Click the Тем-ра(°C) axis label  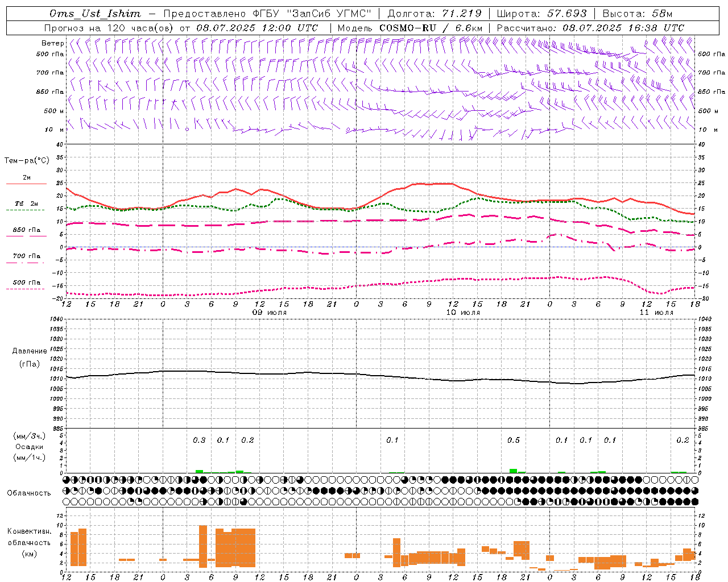(27, 161)
